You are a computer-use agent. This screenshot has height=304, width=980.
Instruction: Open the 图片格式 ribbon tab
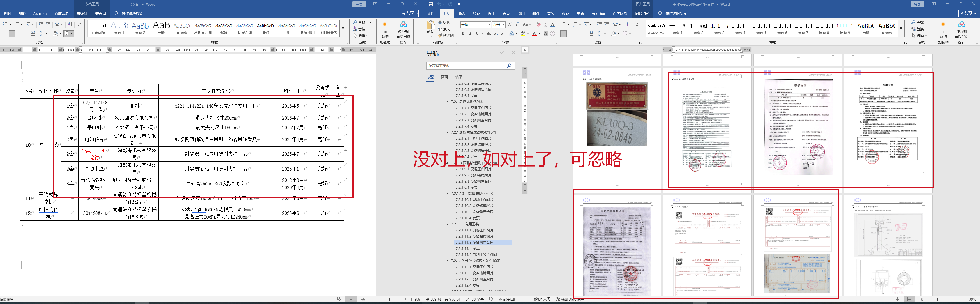click(x=642, y=13)
